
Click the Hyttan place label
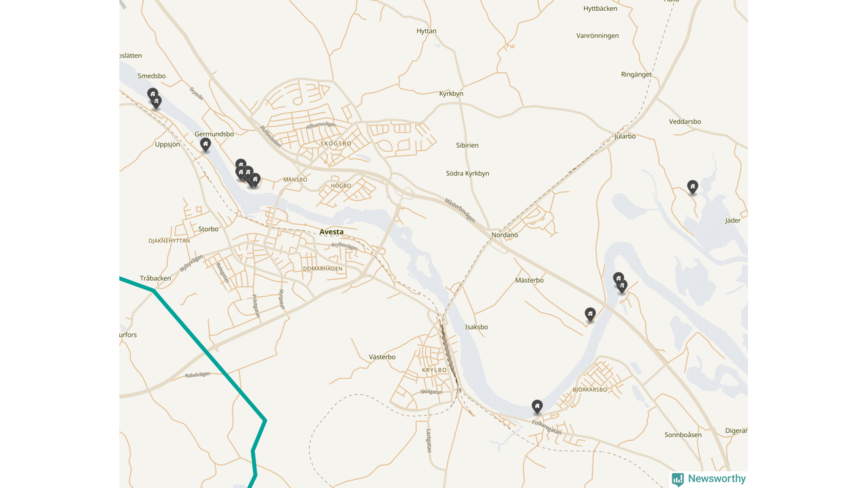point(427,31)
